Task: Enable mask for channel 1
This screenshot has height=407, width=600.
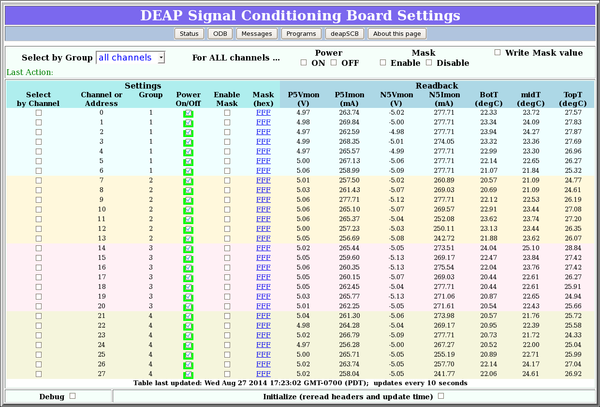Action: [227, 122]
